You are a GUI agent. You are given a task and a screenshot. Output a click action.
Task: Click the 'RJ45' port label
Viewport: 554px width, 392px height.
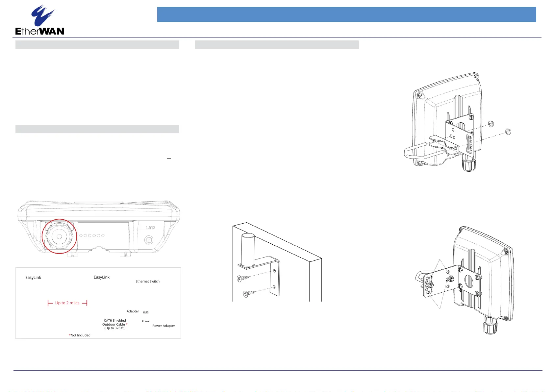[146, 313]
